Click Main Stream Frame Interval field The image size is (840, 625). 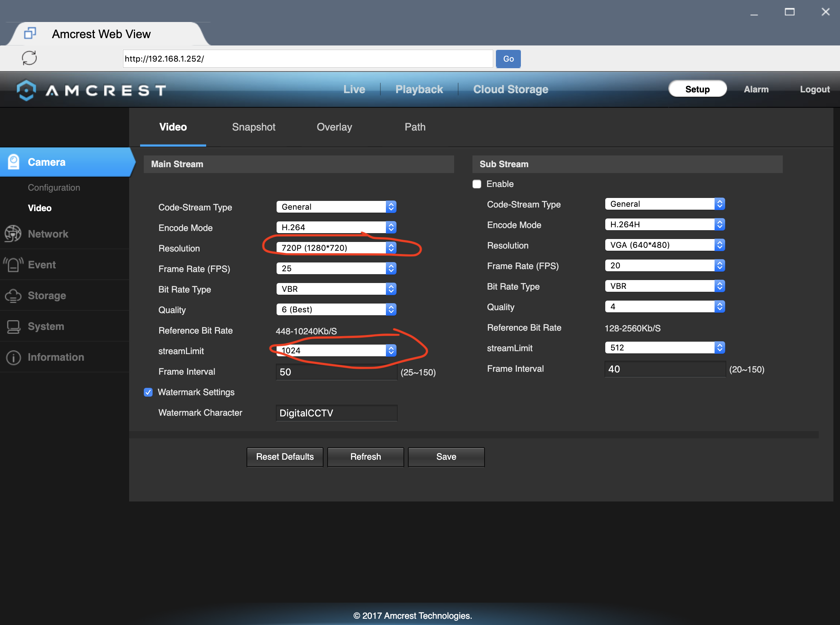pos(336,372)
